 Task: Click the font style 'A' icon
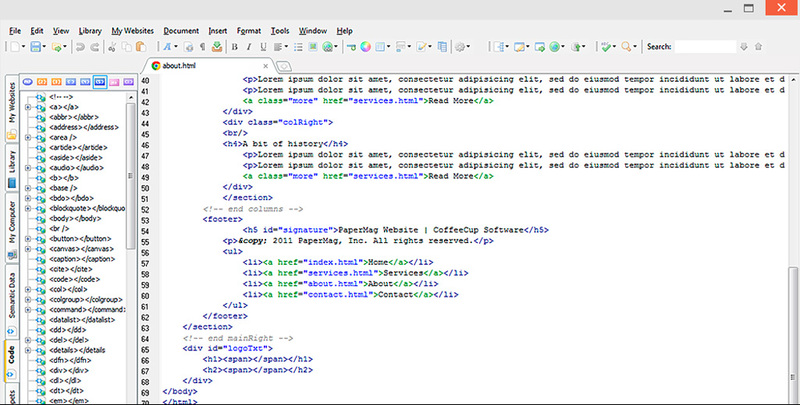click(x=167, y=47)
